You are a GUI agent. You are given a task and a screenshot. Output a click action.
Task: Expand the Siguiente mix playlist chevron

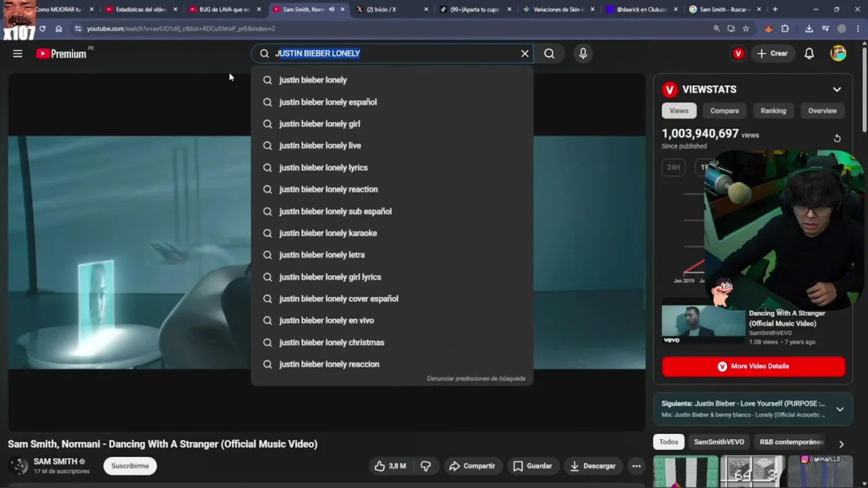[x=840, y=409]
